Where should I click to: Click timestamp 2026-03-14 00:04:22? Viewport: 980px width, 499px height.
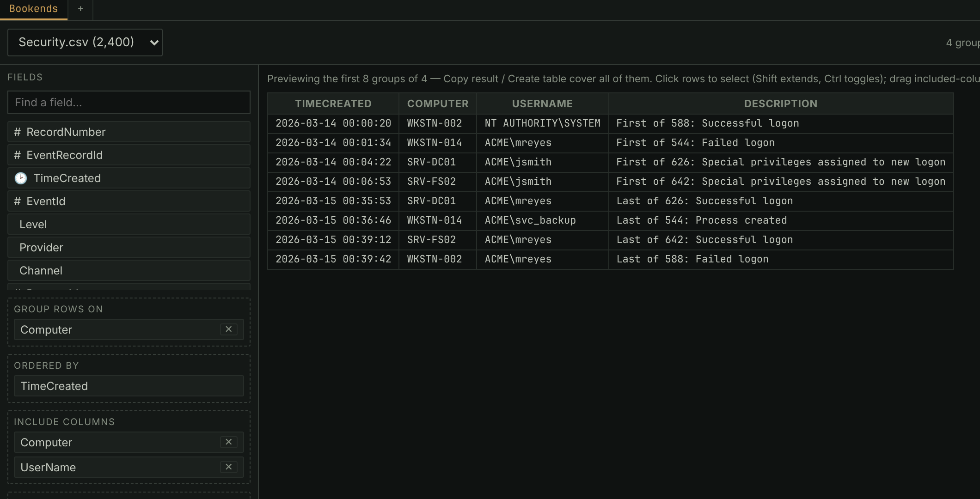click(333, 162)
